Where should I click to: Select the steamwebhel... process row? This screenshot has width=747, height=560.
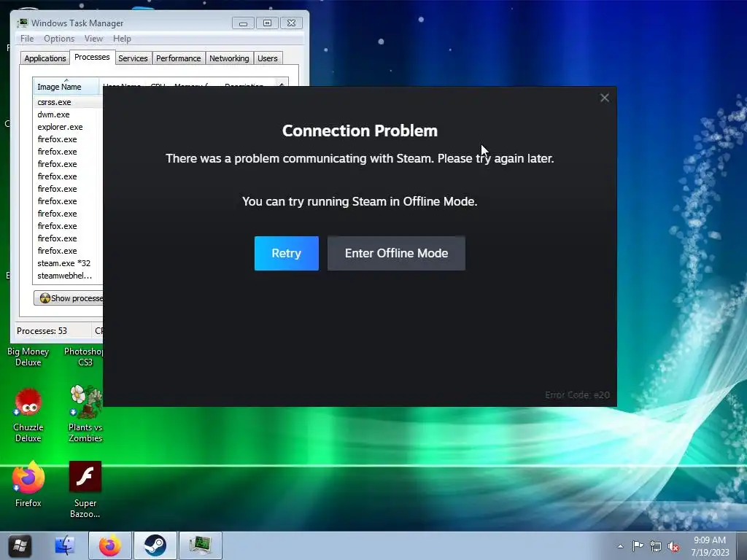(x=68, y=275)
